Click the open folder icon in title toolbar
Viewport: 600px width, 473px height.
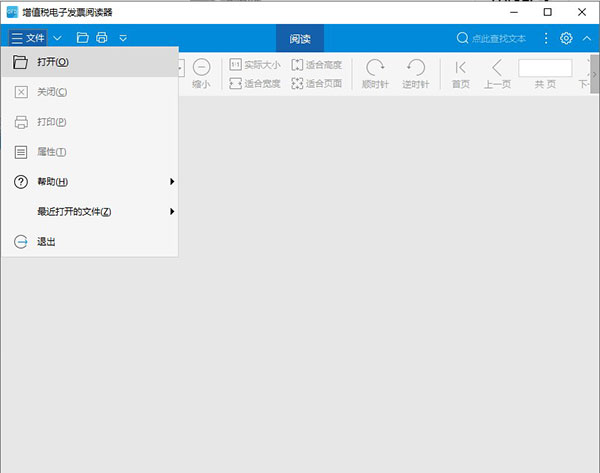83,38
